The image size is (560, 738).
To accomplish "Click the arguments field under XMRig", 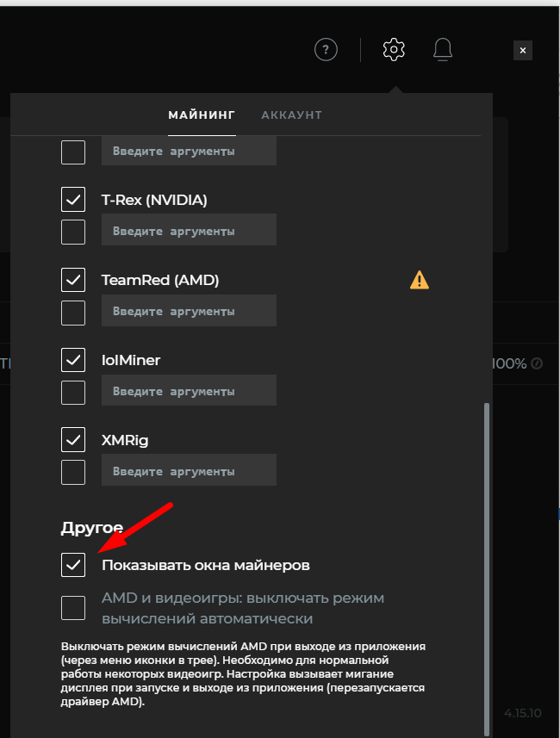I will [189, 471].
